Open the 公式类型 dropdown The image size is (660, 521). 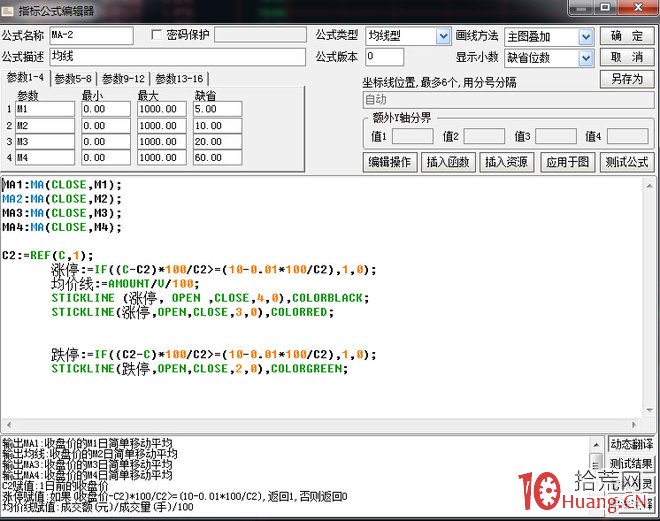click(443, 36)
